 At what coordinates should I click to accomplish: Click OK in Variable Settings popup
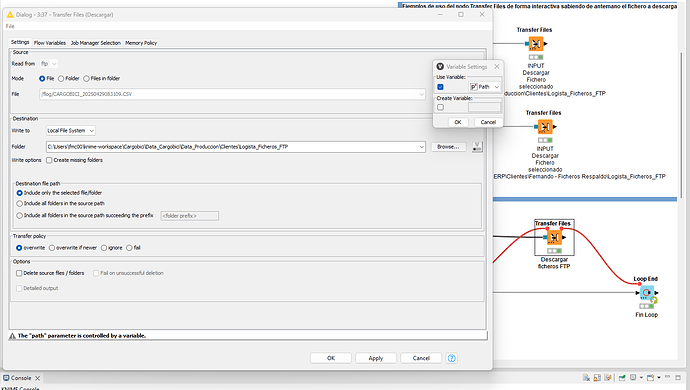[458, 122]
